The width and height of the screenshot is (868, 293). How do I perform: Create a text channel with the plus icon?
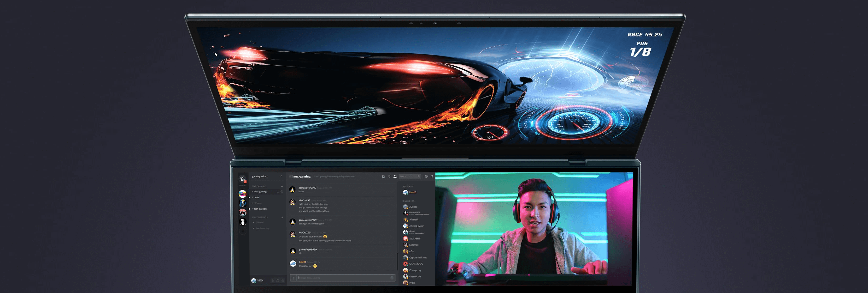[x=282, y=187]
